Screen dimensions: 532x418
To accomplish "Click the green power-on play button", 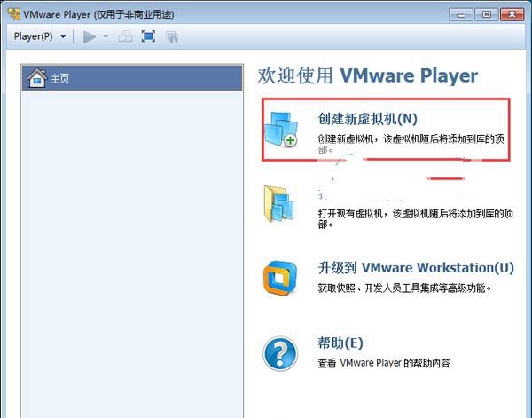I will click(x=90, y=36).
